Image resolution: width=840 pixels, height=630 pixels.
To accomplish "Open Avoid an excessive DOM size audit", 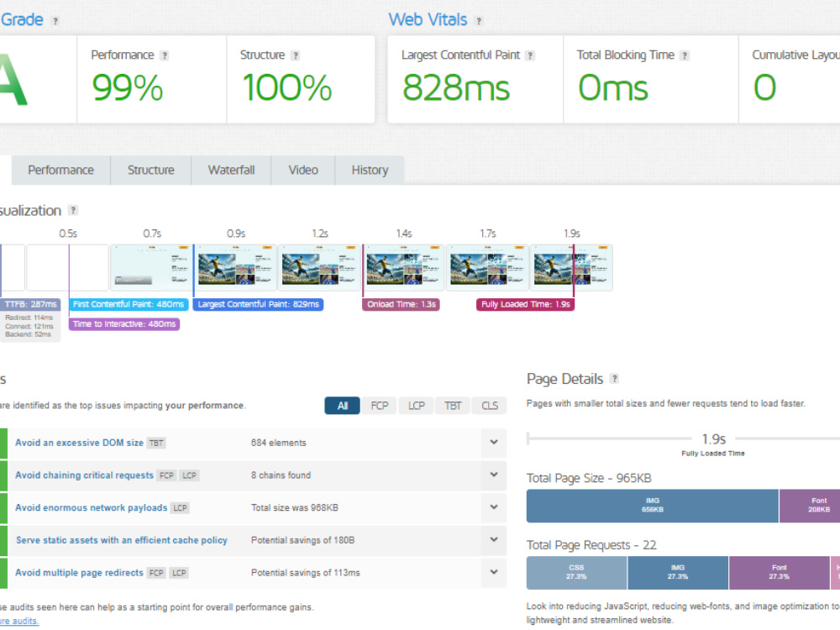I will click(79, 443).
